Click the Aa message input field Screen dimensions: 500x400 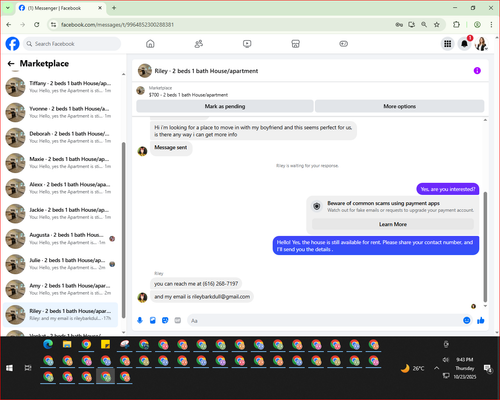point(325,321)
